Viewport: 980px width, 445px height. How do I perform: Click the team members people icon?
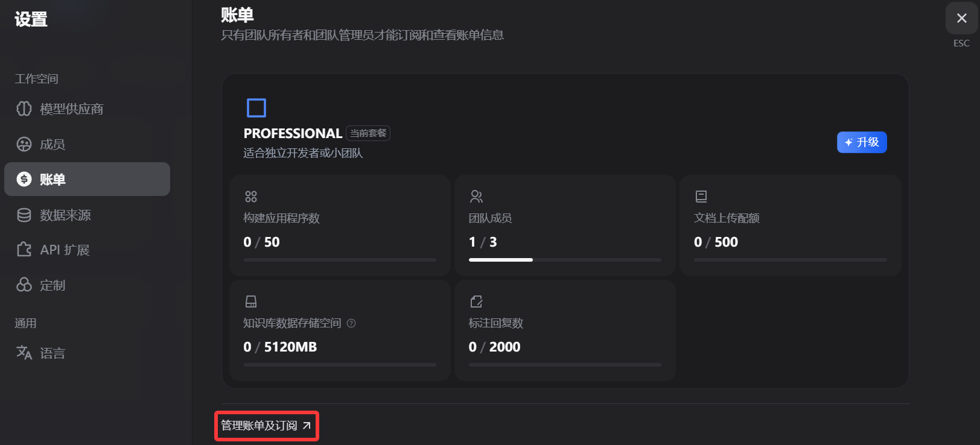[x=476, y=197]
